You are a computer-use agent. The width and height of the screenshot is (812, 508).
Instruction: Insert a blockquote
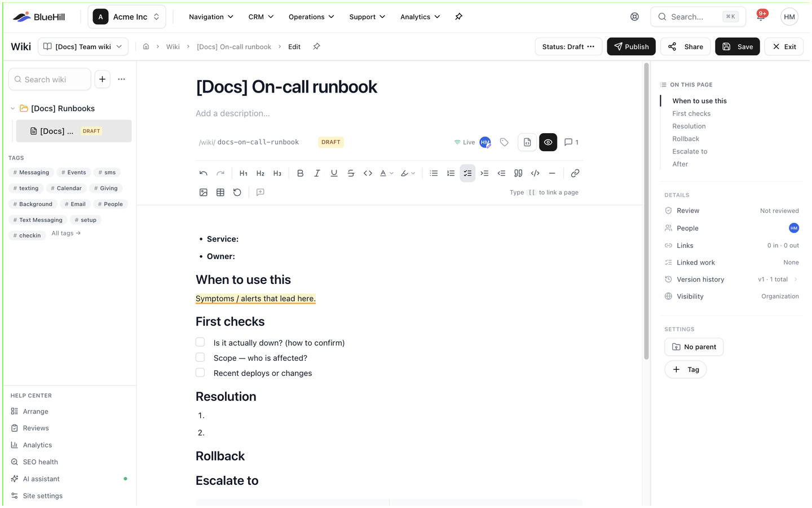click(x=518, y=173)
